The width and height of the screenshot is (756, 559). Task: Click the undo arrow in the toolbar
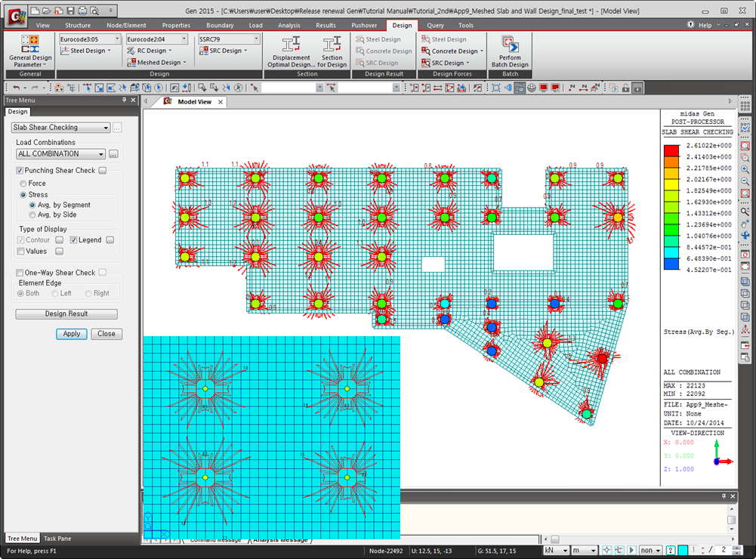point(17,88)
